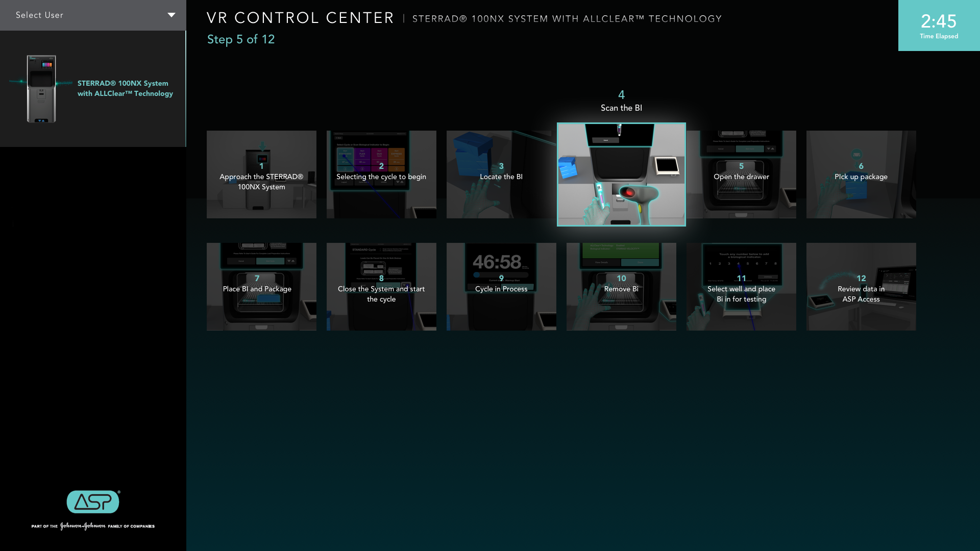Click the Select User dropdown arrow
The image size is (980, 551).
(171, 15)
